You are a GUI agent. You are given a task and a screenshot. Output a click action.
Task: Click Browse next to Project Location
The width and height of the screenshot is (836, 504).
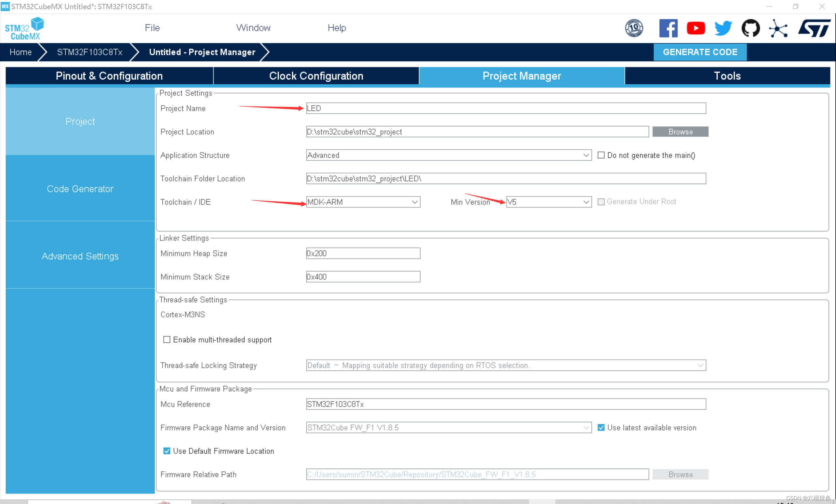click(x=680, y=132)
